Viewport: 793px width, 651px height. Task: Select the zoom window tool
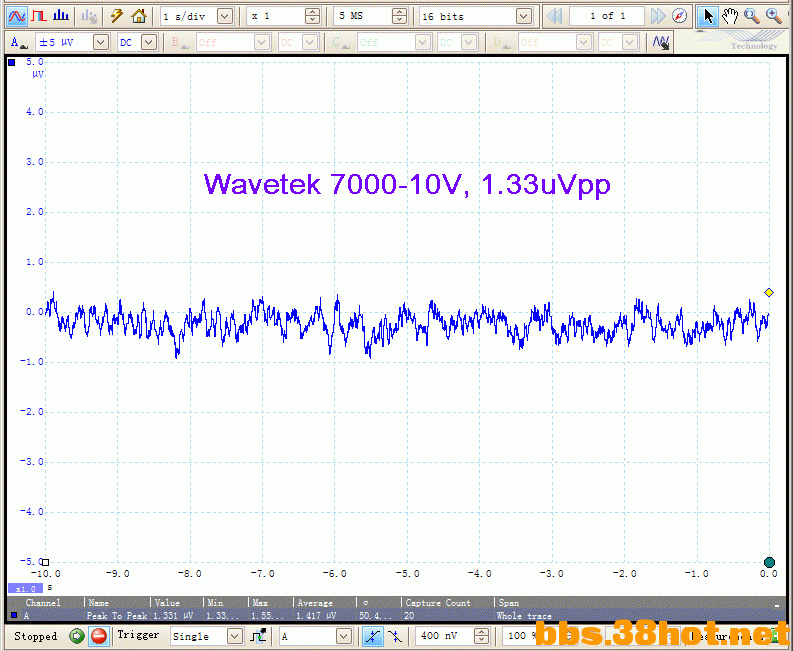[752, 16]
